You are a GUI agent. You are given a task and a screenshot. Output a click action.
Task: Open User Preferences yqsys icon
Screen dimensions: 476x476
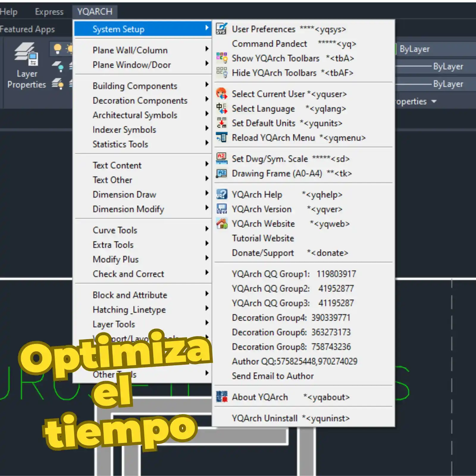pyautogui.click(x=221, y=29)
